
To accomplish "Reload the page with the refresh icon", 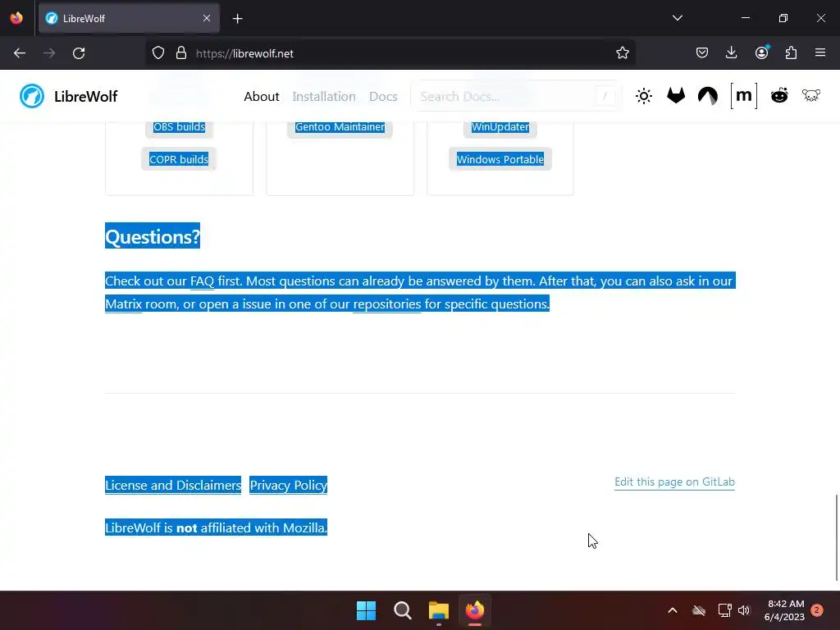I will 79,53.
